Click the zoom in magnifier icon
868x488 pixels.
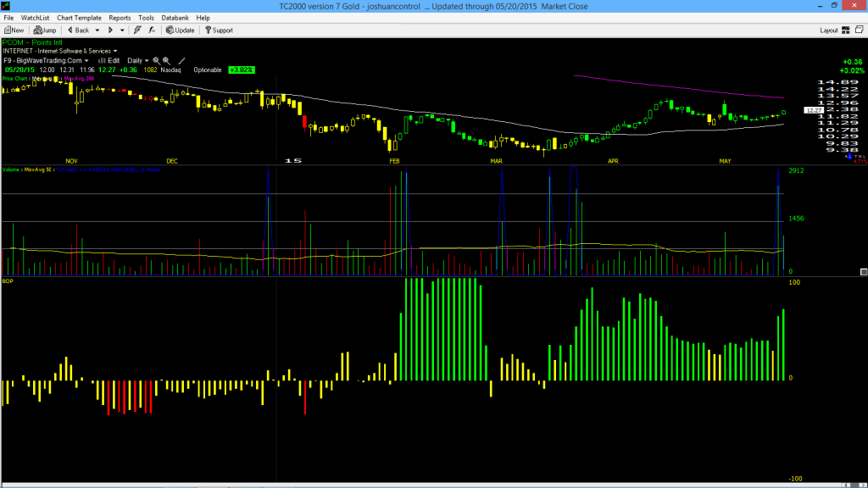coord(157,61)
